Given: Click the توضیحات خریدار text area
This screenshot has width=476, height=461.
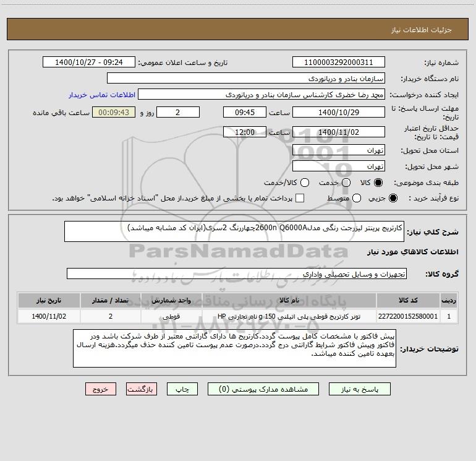Looking at the screenshot, I should tap(234, 348).
